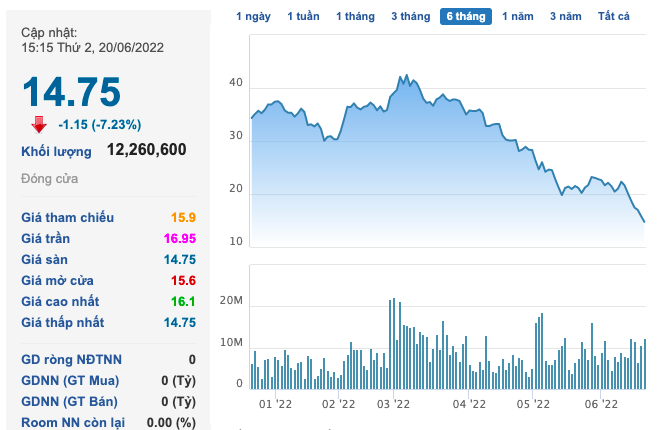Click the active '6 tháng' tab

point(466,16)
